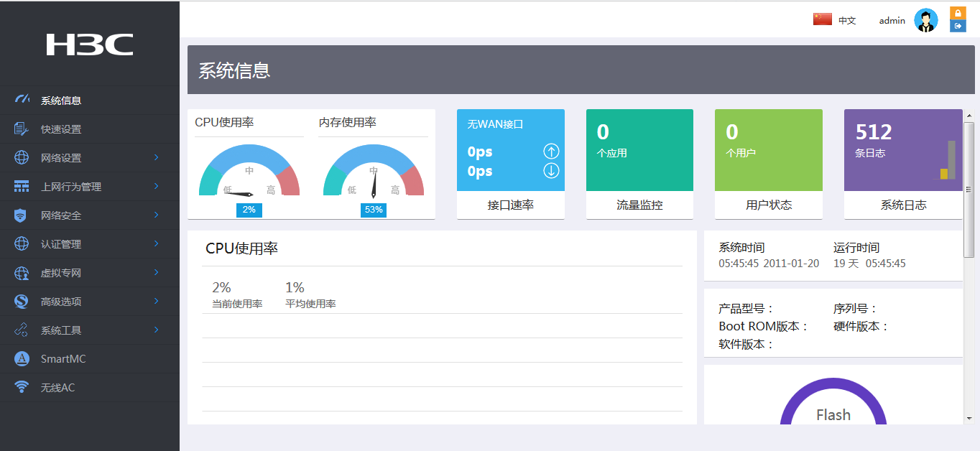This screenshot has width=980, height=451.
Task: Open the 系统工具 menu label
Action: coord(61,330)
